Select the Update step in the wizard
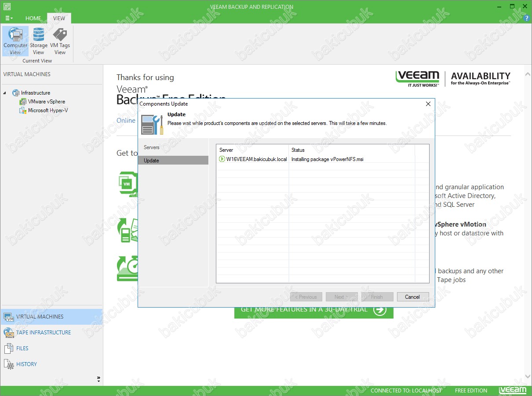Screen dimensions: 532x396 (x=173, y=161)
